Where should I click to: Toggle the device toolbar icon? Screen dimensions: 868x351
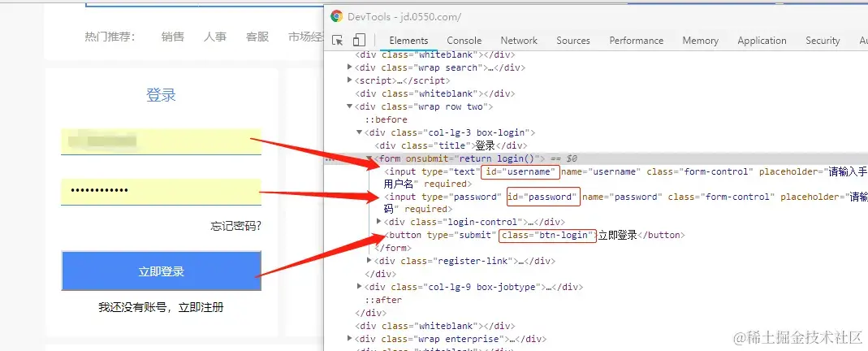point(359,41)
